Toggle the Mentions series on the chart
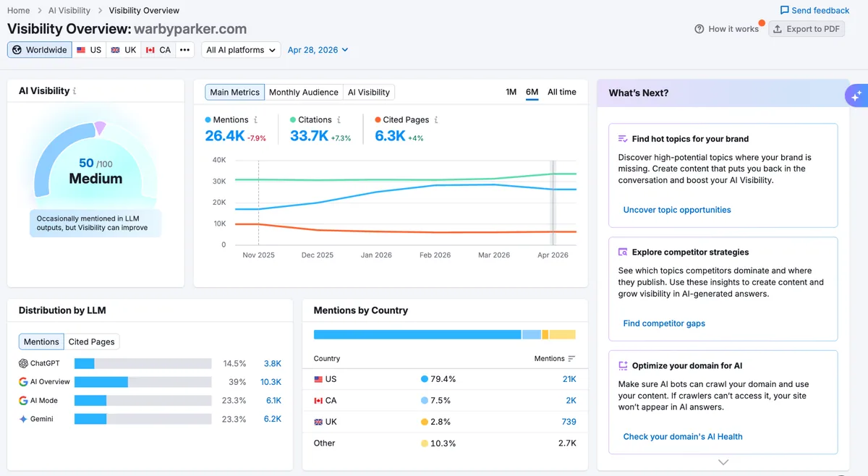868x476 pixels. [x=227, y=120]
